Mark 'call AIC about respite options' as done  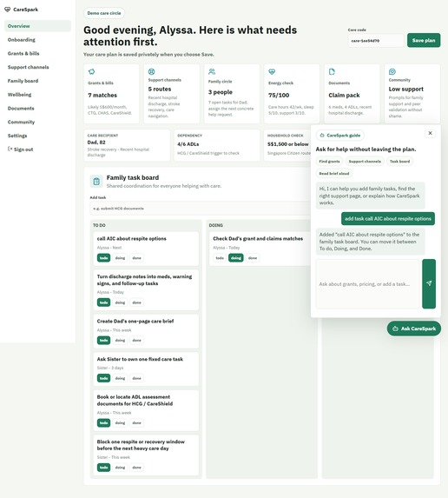[x=137, y=258]
